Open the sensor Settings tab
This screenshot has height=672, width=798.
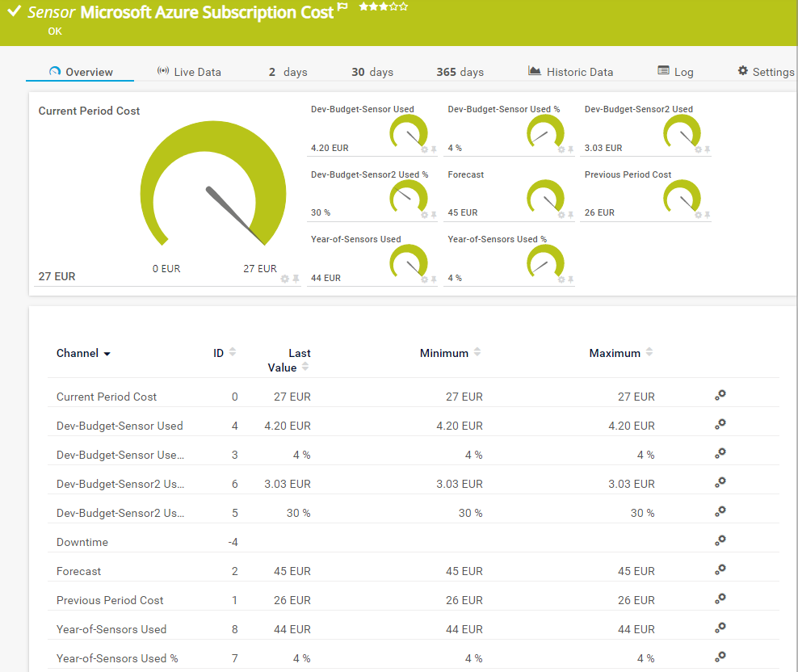pyautogui.click(x=766, y=72)
